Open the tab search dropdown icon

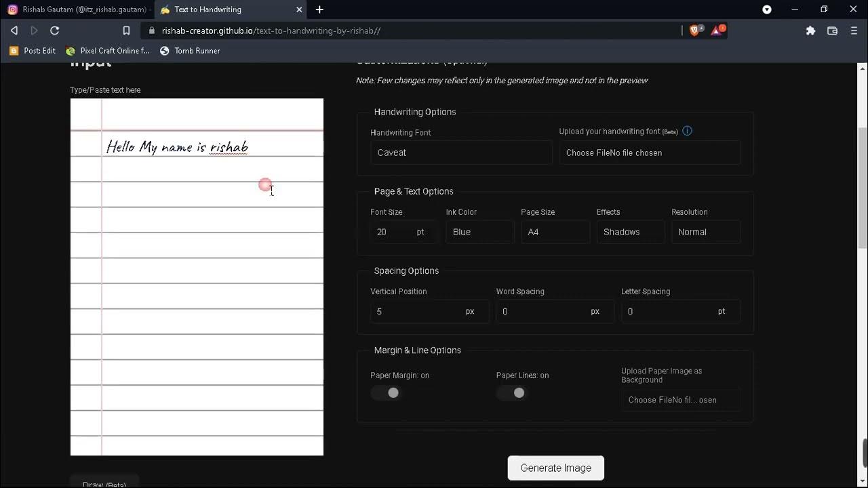pos(767,9)
